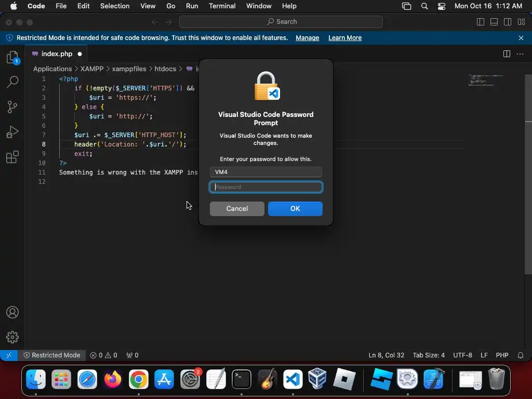This screenshot has height=399, width=532.
Task: Expand the XAMPP breadcrumb
Action: point(92,69)
